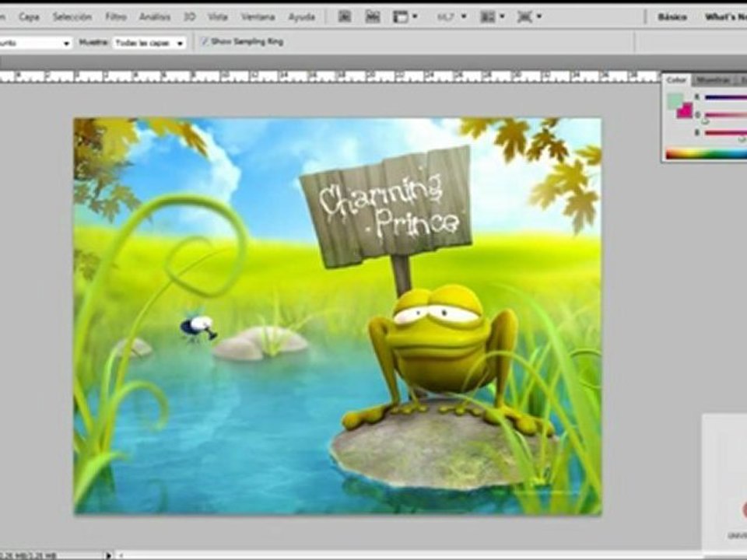This screenshot has width=747, height=560.
Task: Open the Screen Mode dropdown
Action: coord(529,16)
